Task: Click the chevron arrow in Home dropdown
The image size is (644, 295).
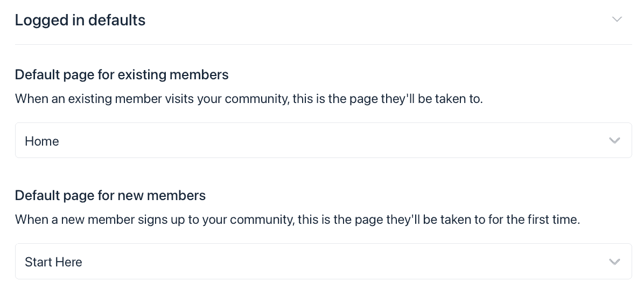Action: coord(614,141)
